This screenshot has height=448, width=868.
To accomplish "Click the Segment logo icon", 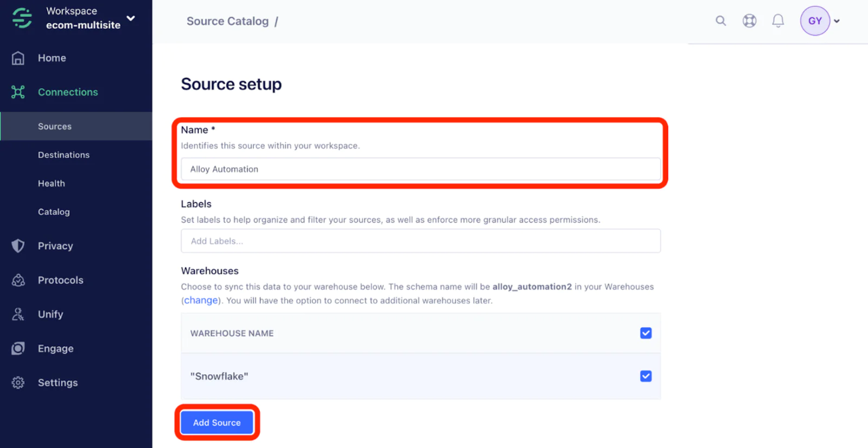I will coord(22,18).
